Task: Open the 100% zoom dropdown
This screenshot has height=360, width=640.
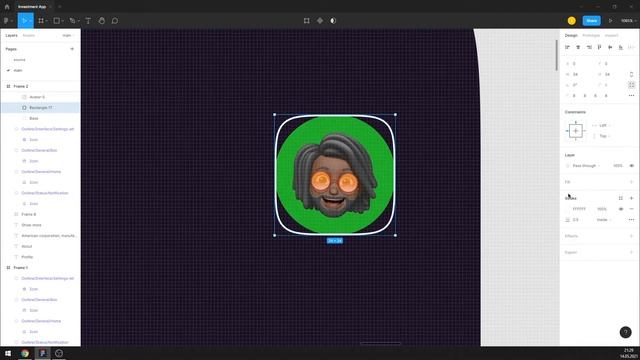Action: click(x=629, y=20)
